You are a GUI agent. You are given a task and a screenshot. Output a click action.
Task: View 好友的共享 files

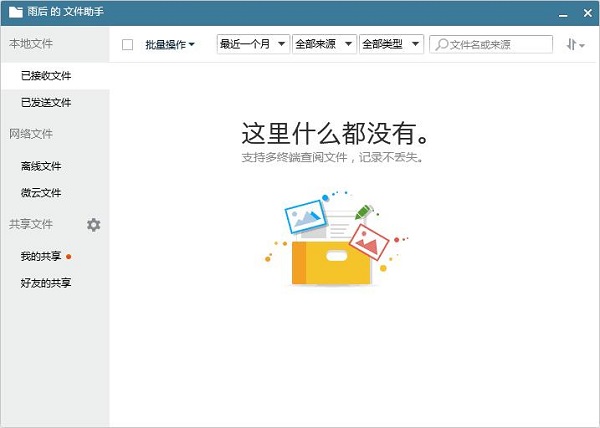click(x=46, y=283)
